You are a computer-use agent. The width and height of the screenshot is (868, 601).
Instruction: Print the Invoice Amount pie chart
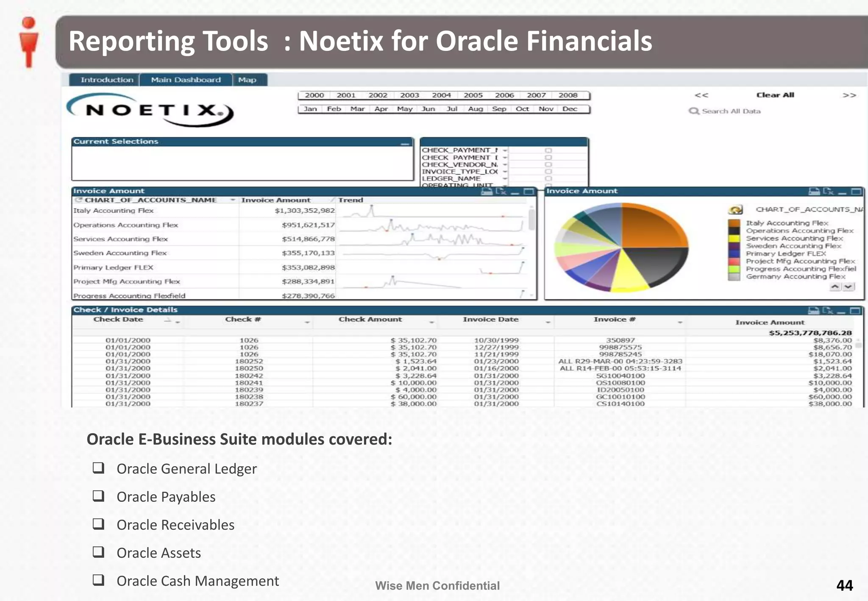814,192
